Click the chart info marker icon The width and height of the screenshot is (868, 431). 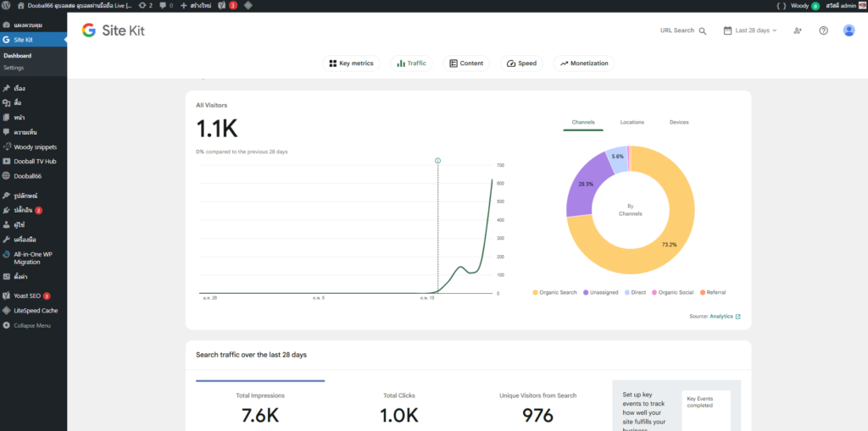click(x=437, y=160)
